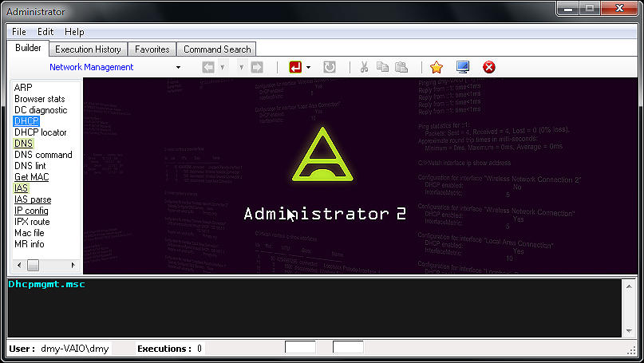The height and width of the screenshot is (363, 644).
Task: Add to favorites with star icon
Action: (437, 67)
